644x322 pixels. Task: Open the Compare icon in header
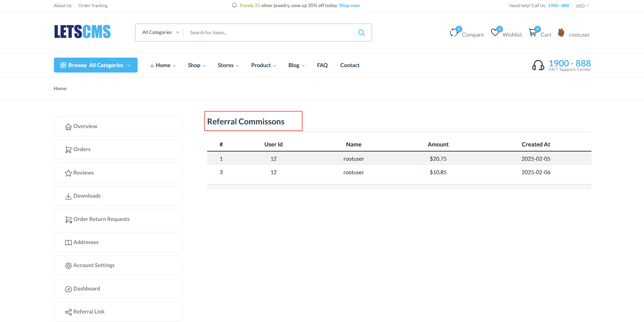[x=454, y=33]
